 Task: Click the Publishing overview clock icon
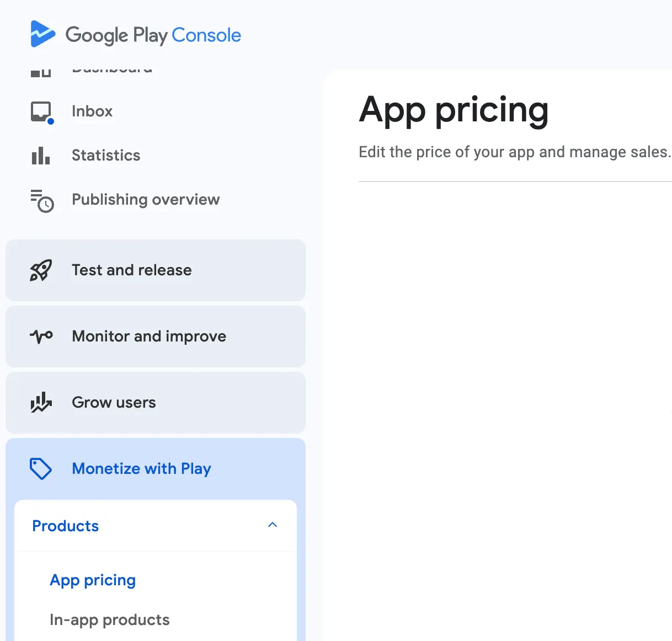point(42,201)
